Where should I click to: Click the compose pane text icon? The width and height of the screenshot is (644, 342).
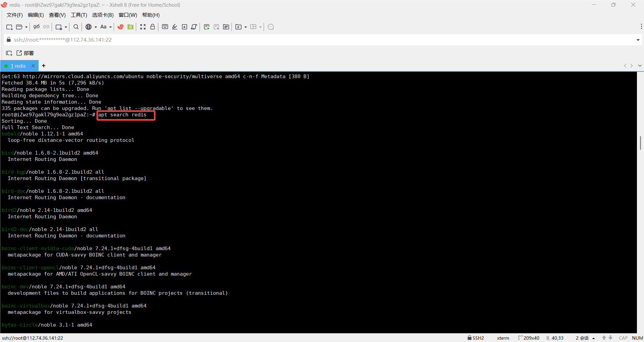226,27
